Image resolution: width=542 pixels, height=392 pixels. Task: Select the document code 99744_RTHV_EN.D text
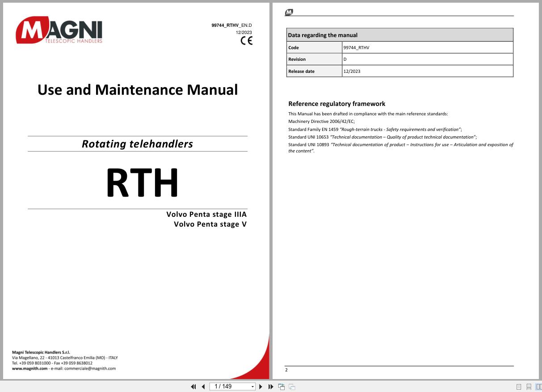[231, 25]
